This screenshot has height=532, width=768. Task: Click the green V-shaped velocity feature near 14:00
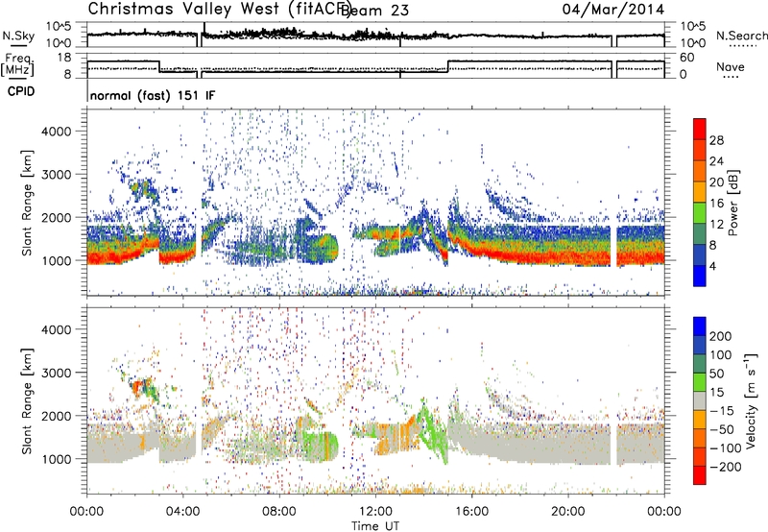click(434, 431)
